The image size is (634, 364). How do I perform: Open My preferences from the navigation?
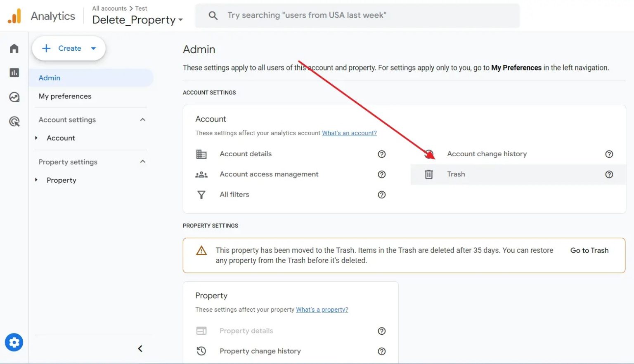pyautogui.click(x=65, y=96)
